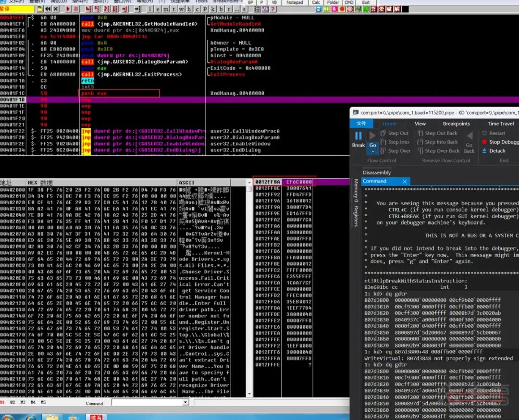Click the help question mark toolbar icon
The width and height of the screenshot is (519, 420).
coord(273,9)
